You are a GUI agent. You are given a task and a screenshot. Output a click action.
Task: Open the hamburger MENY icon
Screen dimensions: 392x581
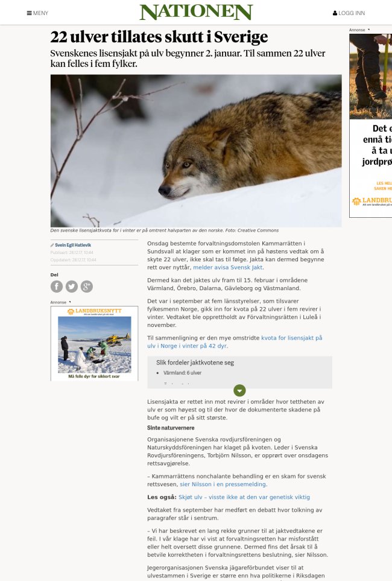pyautogui.click(x=30, y=13)
